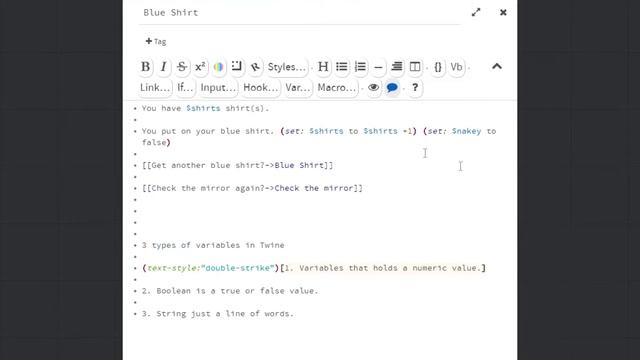Add borders with the border icon
The width and height of the screenshot is (640, 360).
[237, 67]
